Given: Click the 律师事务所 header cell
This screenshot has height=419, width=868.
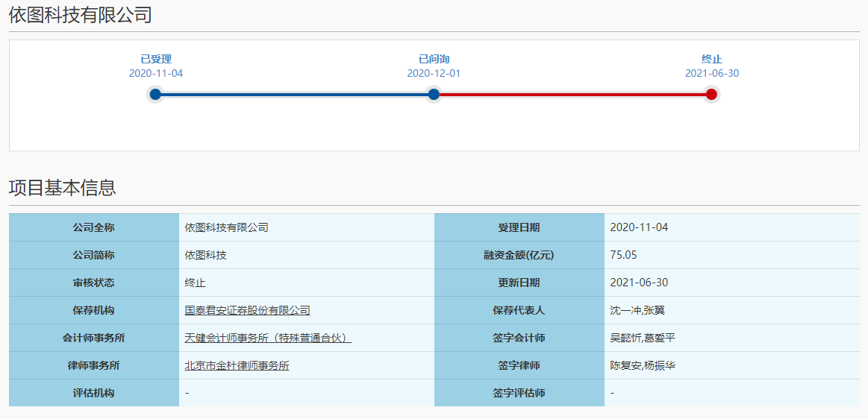Looking at the screenshot, I should pos(93,365).
